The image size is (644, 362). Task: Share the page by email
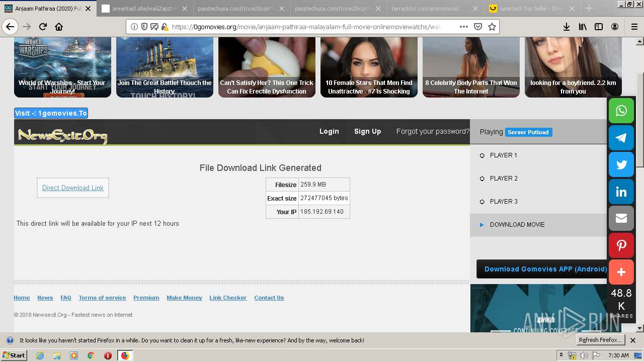pyautogui.click(x=621, y=218)
